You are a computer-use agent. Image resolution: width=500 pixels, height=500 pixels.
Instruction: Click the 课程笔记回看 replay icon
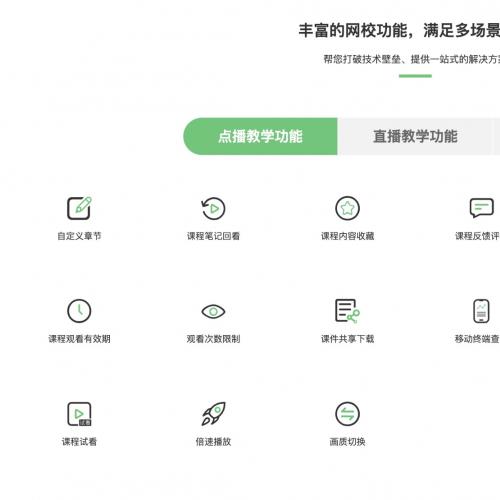213,208
